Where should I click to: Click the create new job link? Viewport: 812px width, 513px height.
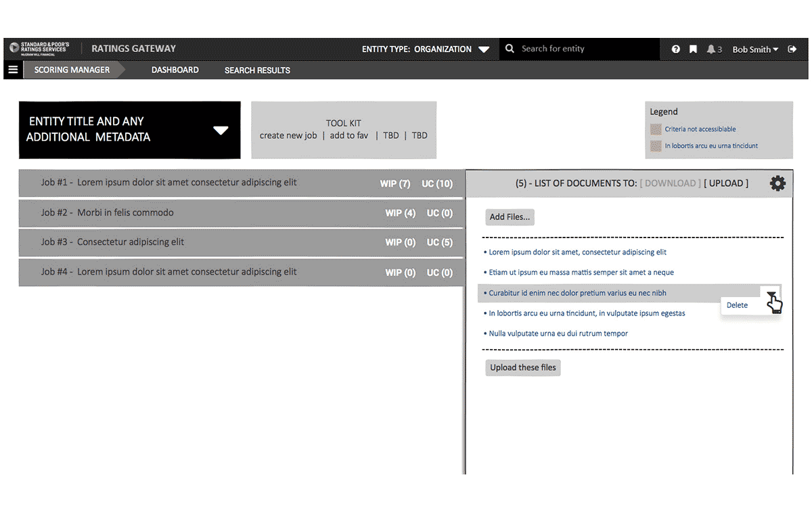point(288,135)
